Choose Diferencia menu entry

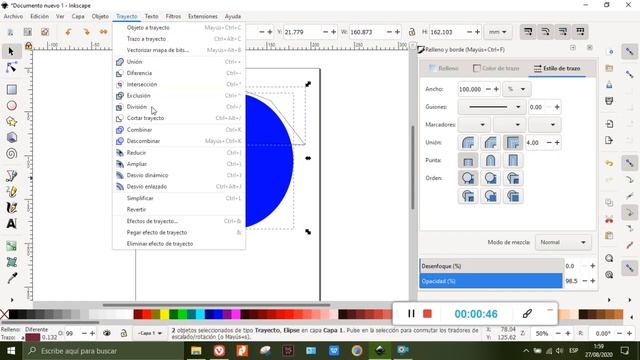179,73
